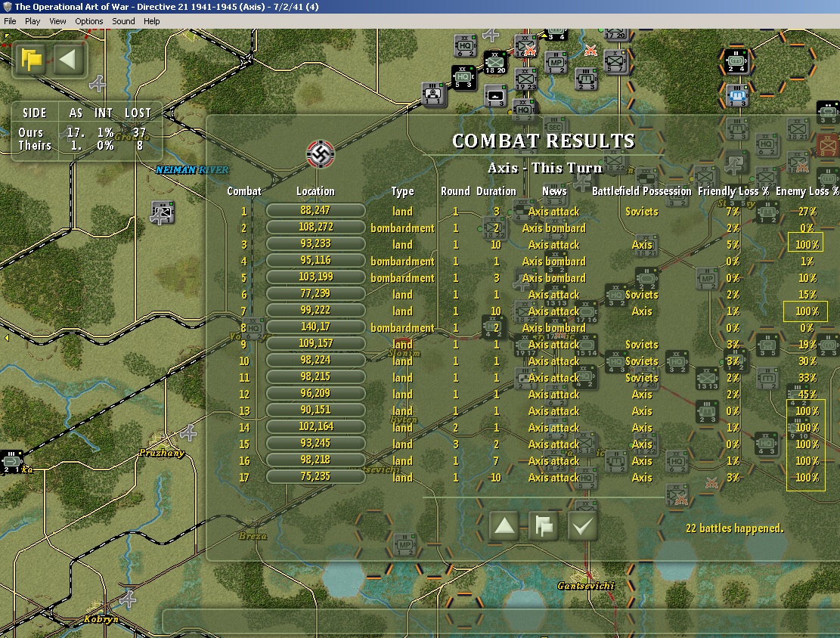Click the '22 battles happened.' text
Screen dimensions: 840x638
pos(734,528)
